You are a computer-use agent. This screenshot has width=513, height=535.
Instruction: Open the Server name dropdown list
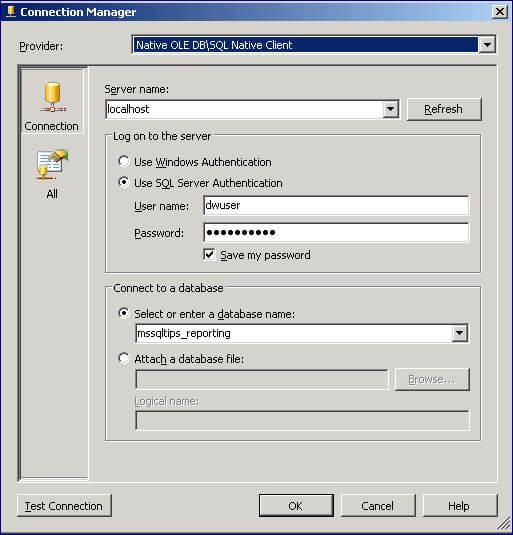390,109
